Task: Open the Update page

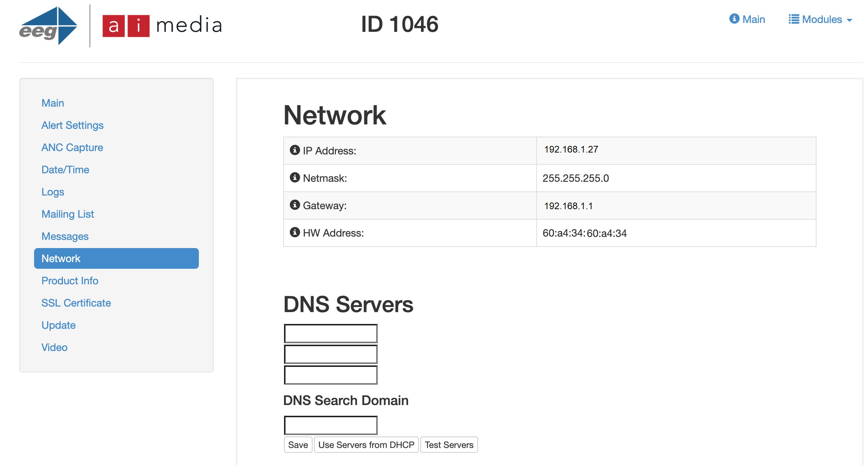Action: 59,325
